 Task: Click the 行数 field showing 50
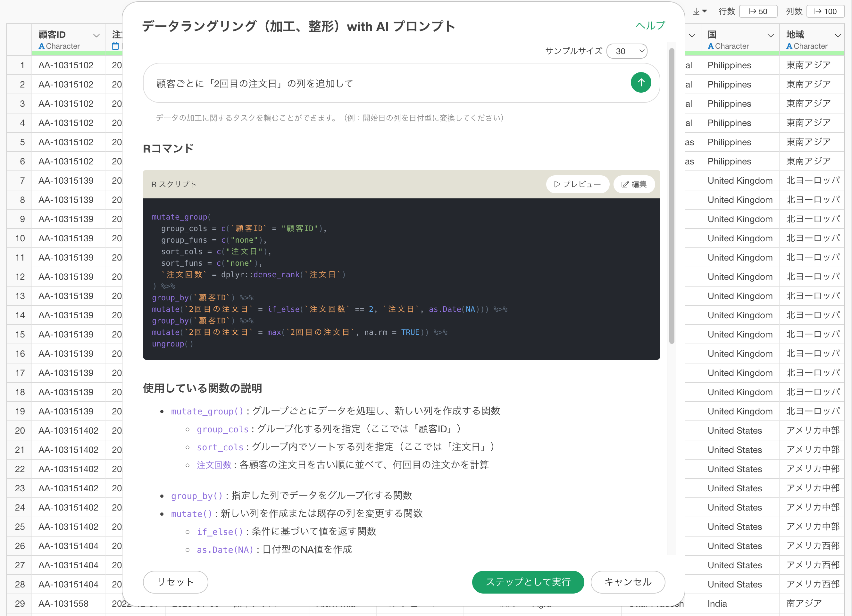coord(758,11)
